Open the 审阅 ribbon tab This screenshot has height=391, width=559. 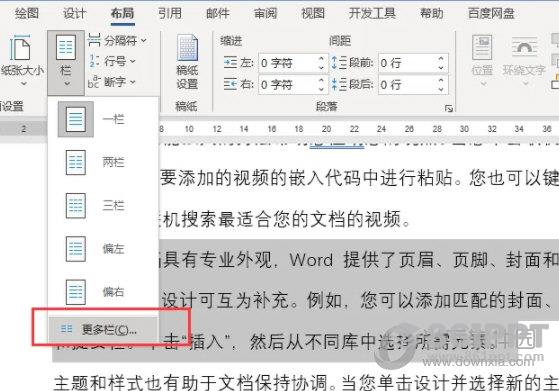click(265, 14)
